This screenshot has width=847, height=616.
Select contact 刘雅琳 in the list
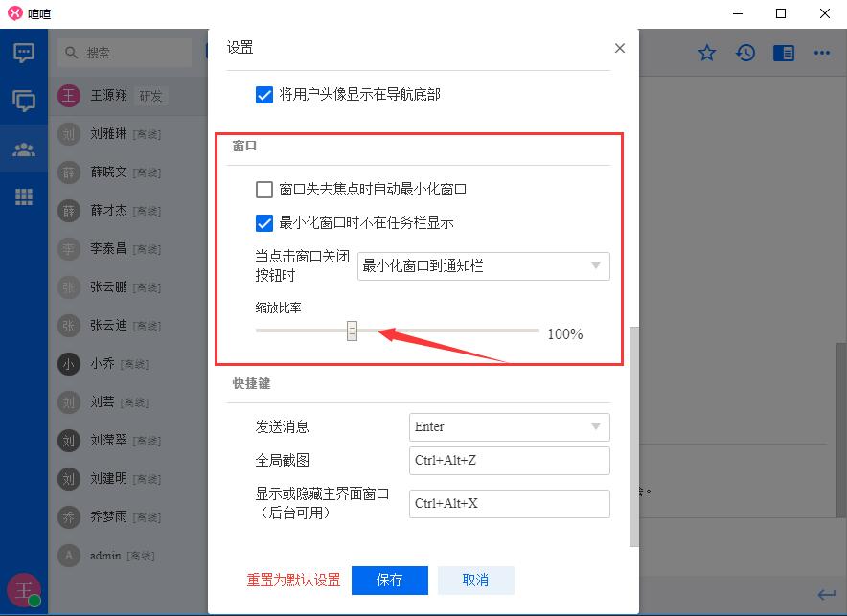(x=108, y=134)
